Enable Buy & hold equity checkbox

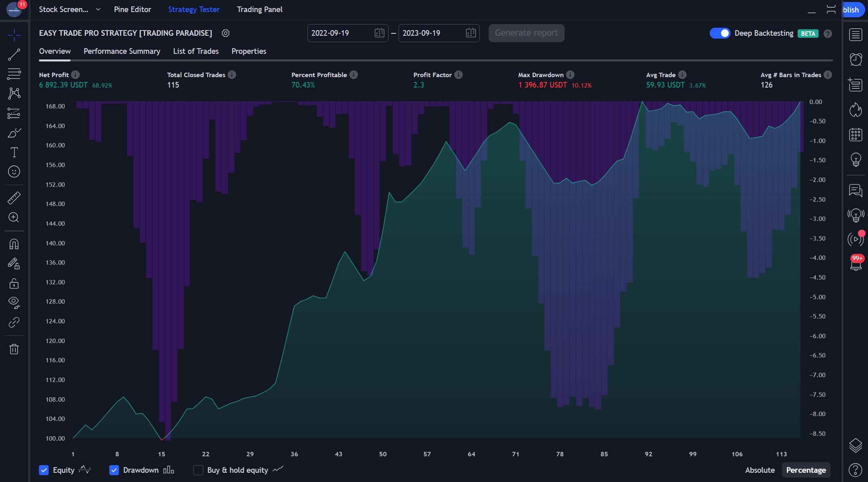point(198,470)
